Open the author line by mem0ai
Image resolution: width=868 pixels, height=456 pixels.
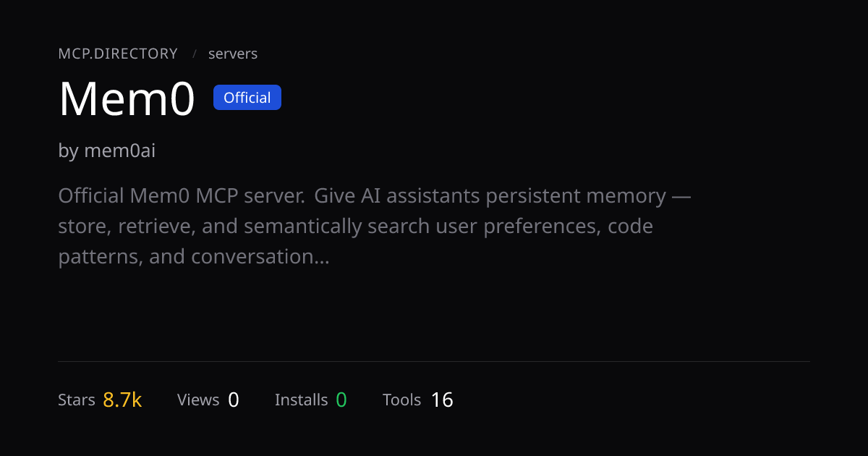[x=107, y=151]
